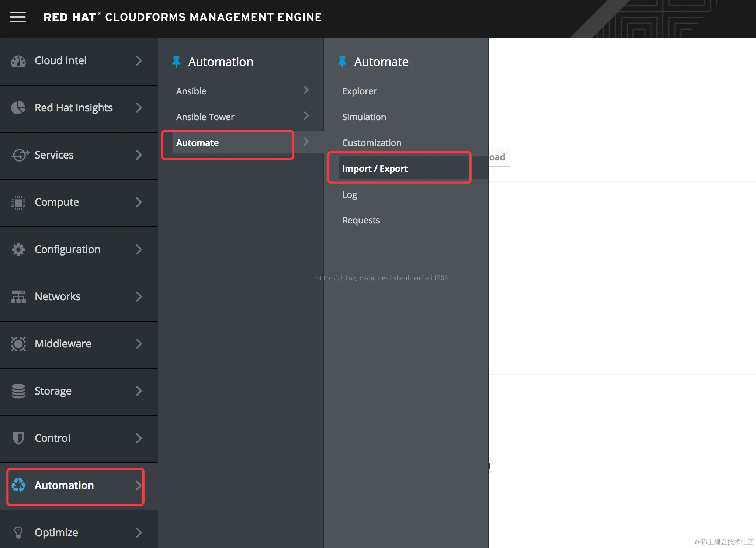The height and width of the screenshot is (548, 756).
Task: Click the Optimize lightbulb icon
Action: pyautogui.click(x=18, y=533)
